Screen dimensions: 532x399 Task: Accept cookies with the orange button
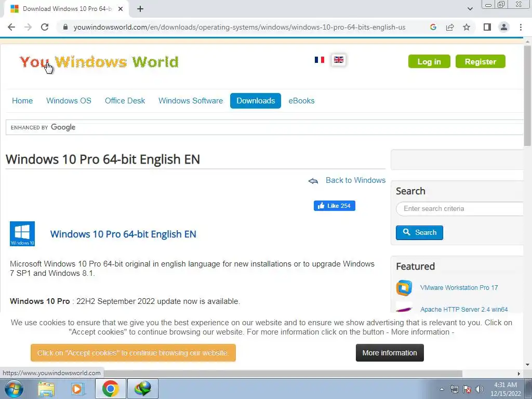pyautogui.click(x=133, y=353)
